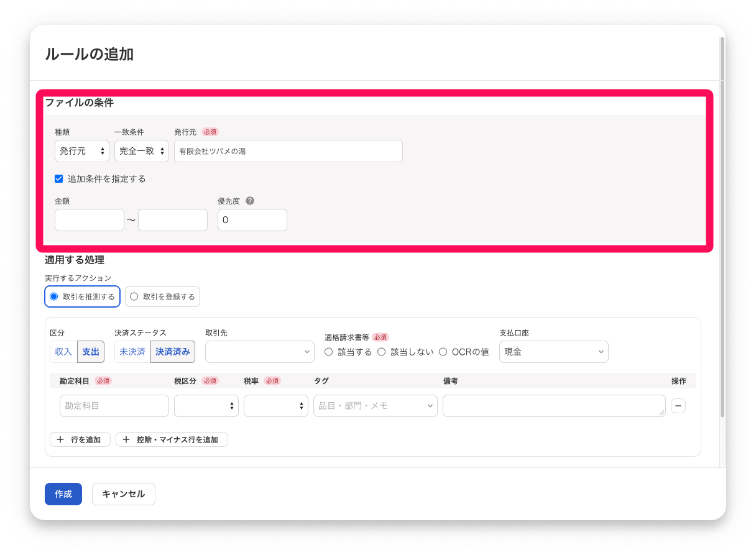The width and height of the screenshot is (756, 555).
Task: Click the 備考 text area
Action: [554, 406]
